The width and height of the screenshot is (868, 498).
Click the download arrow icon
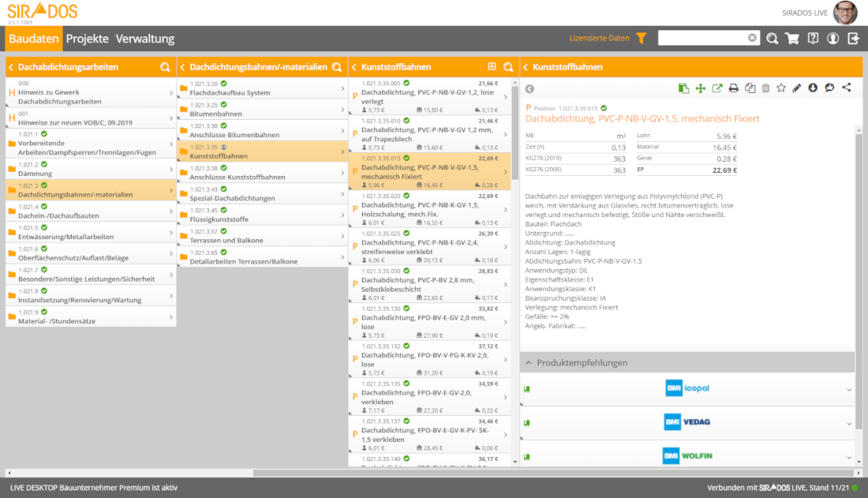point(813,88)
